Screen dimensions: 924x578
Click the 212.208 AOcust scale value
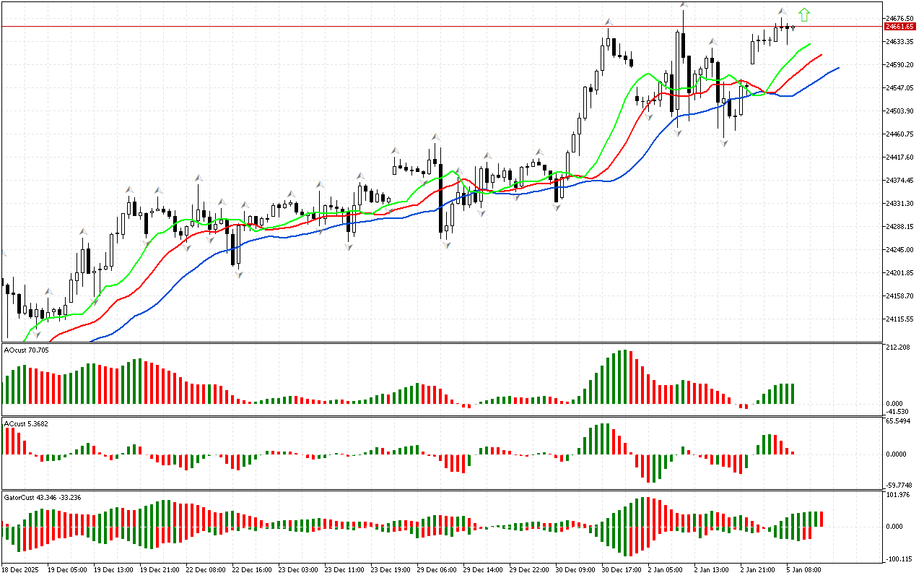click(x=898, y=348)
